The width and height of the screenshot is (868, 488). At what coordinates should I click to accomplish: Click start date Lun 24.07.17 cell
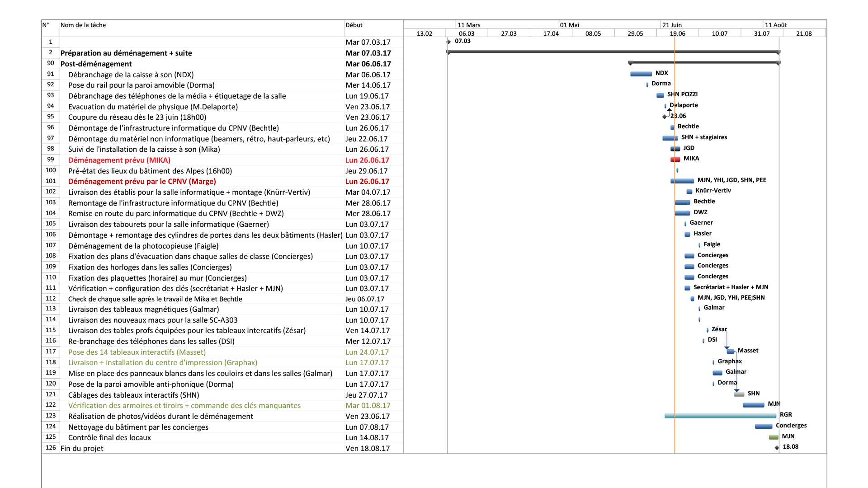coord(367,352)
